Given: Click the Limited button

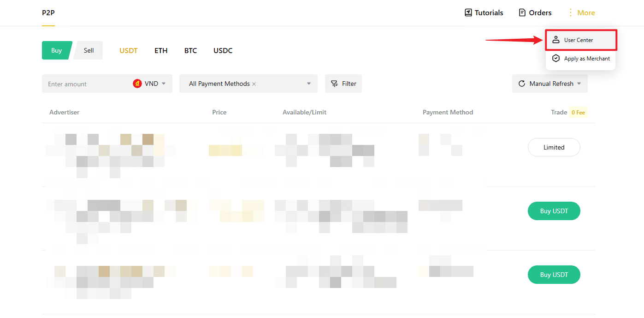Looking at the screenshot, I should [554, 147].
